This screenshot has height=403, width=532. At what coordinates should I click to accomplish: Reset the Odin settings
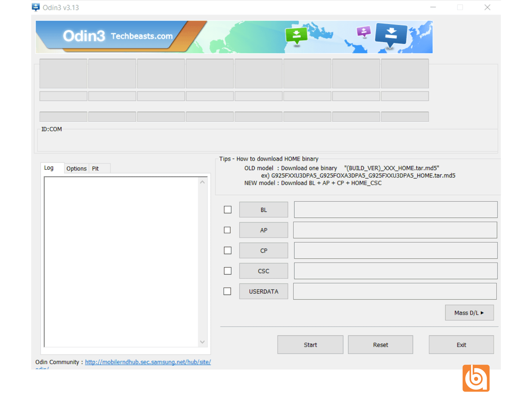(381, 345)
